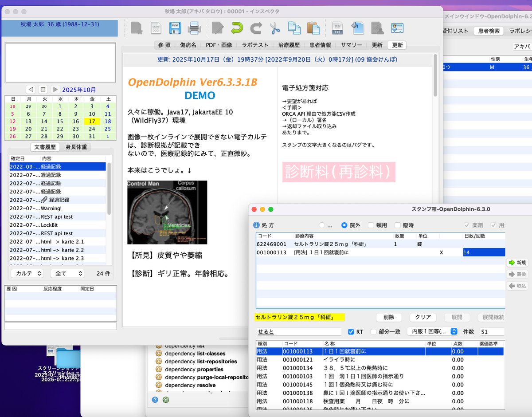
Task: Click the gray redo arrow icon
Action: pos(256,28)
